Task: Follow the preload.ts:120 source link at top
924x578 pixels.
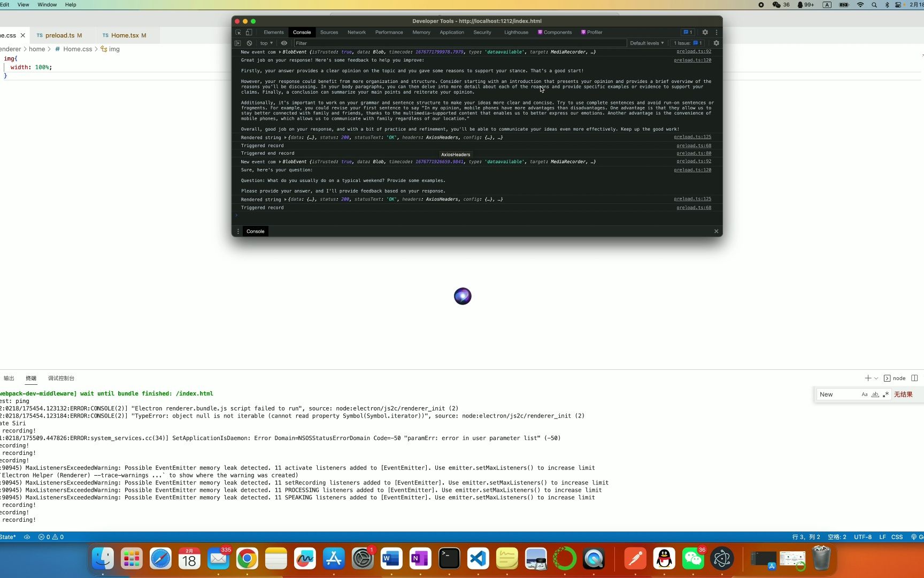Action: click(x=692, y=60)
